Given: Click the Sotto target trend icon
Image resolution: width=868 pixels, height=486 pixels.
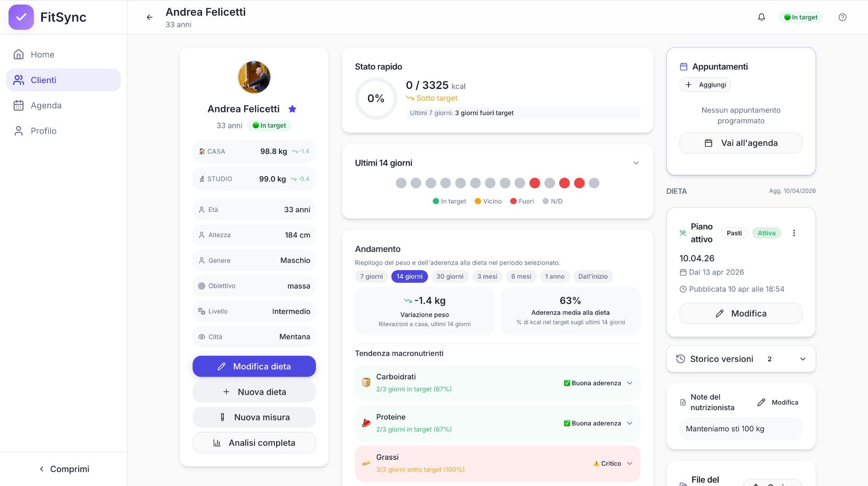Looking at the screenshot, I should pos(410,98).
